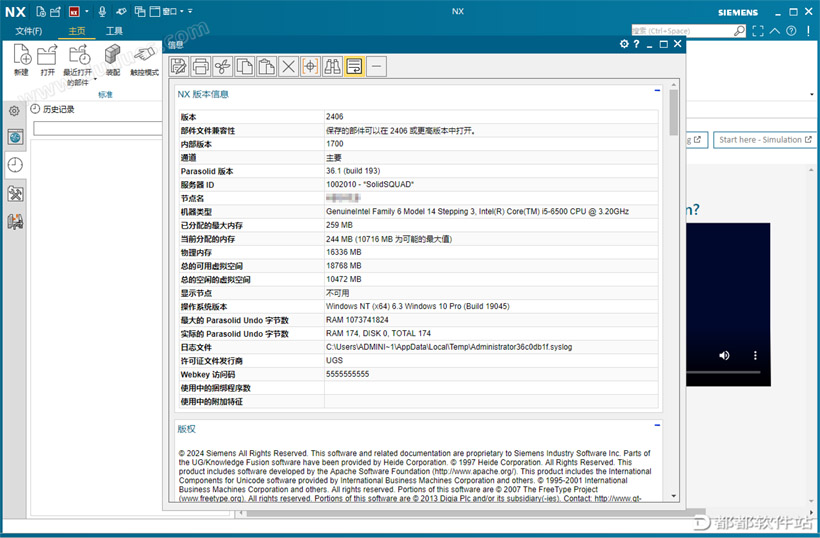Toggle the highlighted word wrap icon
820x538 pixels.
(x=355, y=66)
